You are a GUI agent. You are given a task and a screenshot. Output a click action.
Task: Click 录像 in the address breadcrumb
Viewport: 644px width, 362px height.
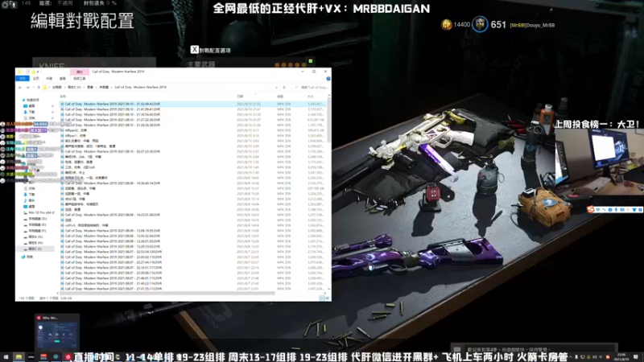click(x=90, y=88)
